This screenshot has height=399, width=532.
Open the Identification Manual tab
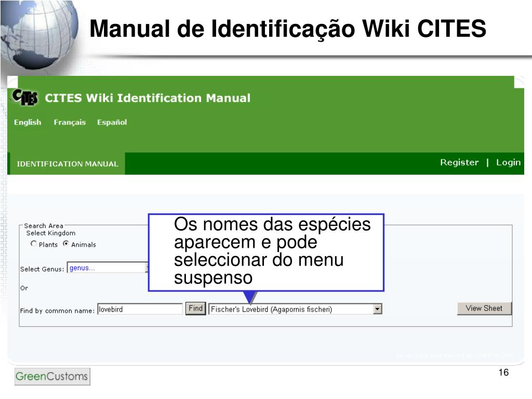point(68,164)
